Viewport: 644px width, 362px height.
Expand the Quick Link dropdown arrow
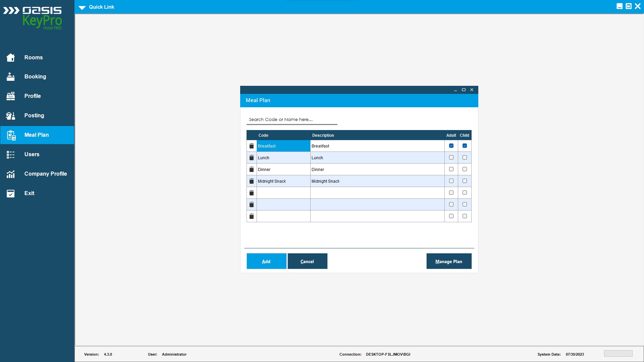click(x=82, y=7)
